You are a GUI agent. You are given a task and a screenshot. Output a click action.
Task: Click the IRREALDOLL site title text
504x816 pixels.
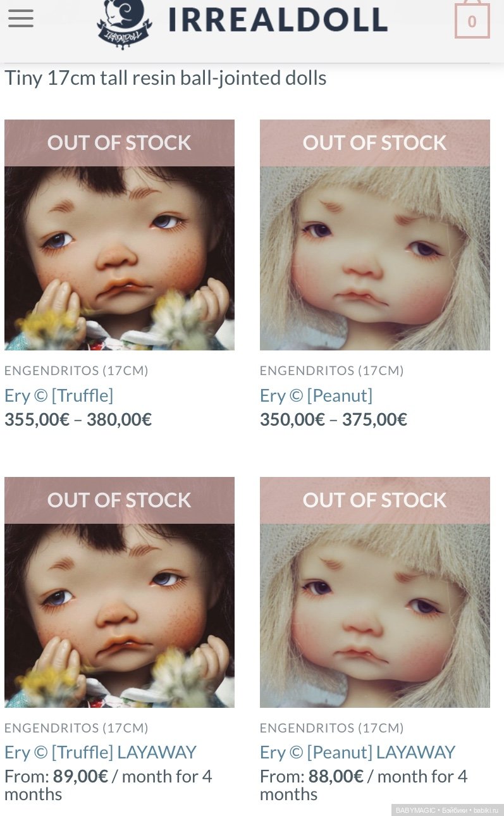pyautogui.click(x=278, y=20)
